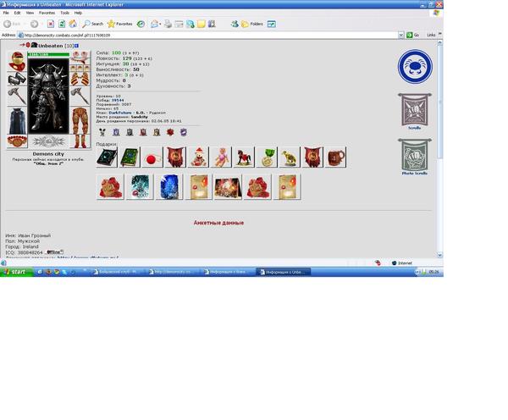The height and width of the screenshot is (420, 508).
Task: Click the right-hand hammer weapon slot
Action: (80, 97)
